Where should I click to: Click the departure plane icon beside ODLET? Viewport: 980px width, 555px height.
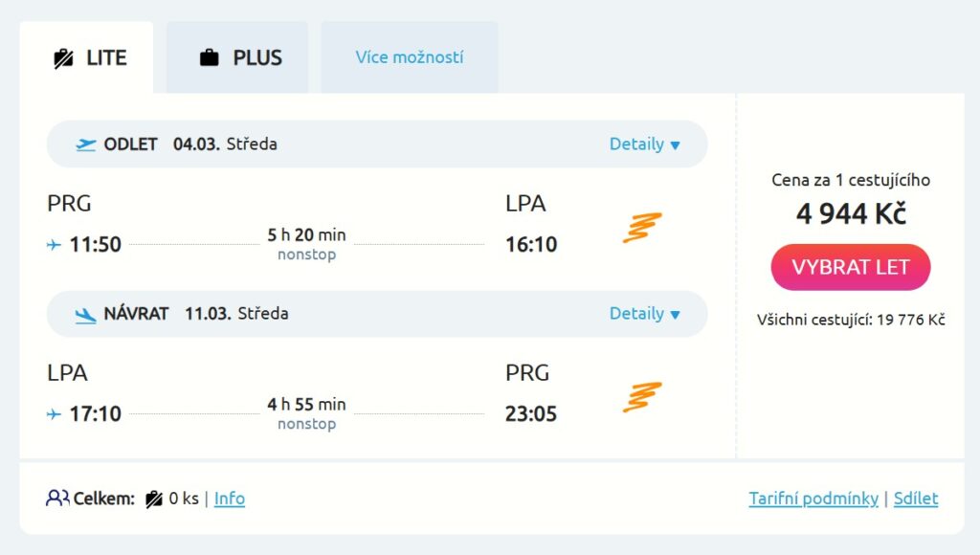tap(86, 144)
